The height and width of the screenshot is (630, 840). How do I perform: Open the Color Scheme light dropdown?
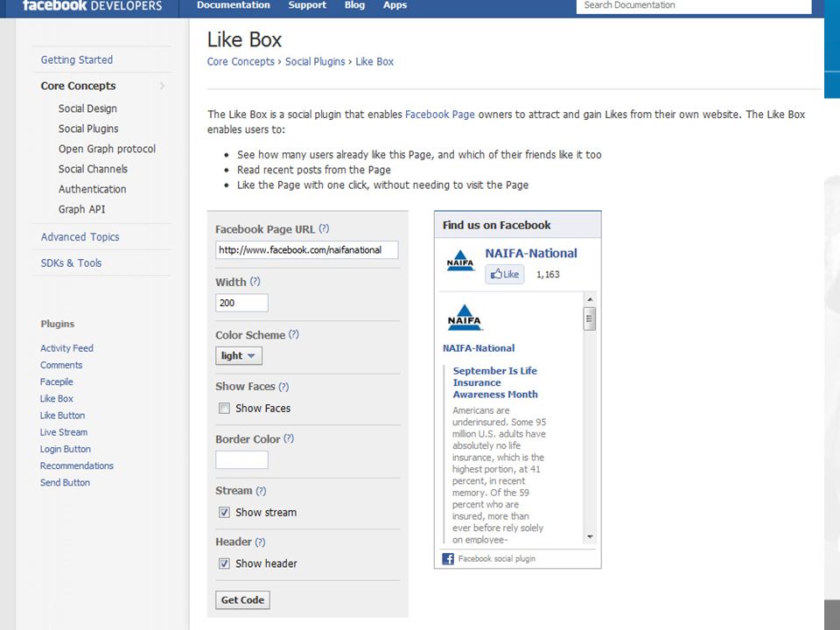239,356
